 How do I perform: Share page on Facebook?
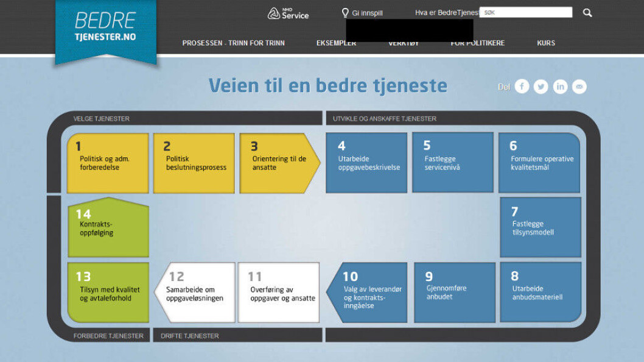point(522,87)
